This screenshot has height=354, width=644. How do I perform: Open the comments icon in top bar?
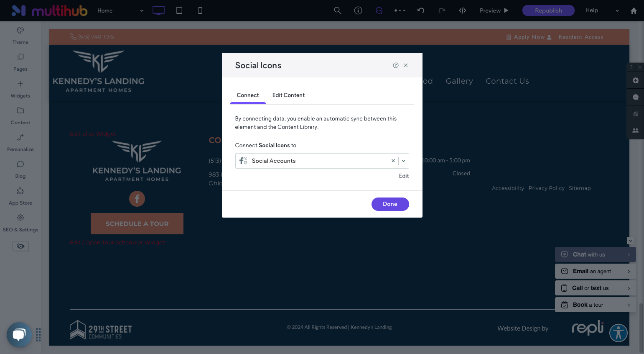pos(379,10)
